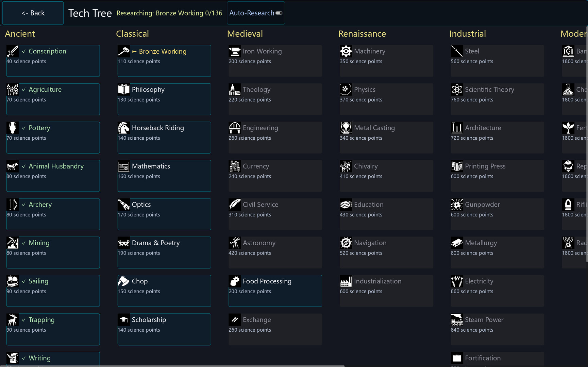
Task: Click the Optics spyglass icon
Action: coord(124,205)
